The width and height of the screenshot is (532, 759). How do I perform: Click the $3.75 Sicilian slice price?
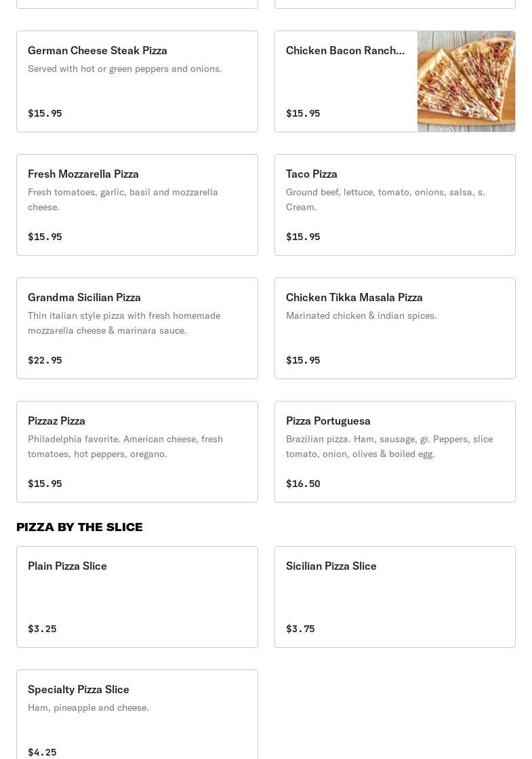[x=300, y=629]
